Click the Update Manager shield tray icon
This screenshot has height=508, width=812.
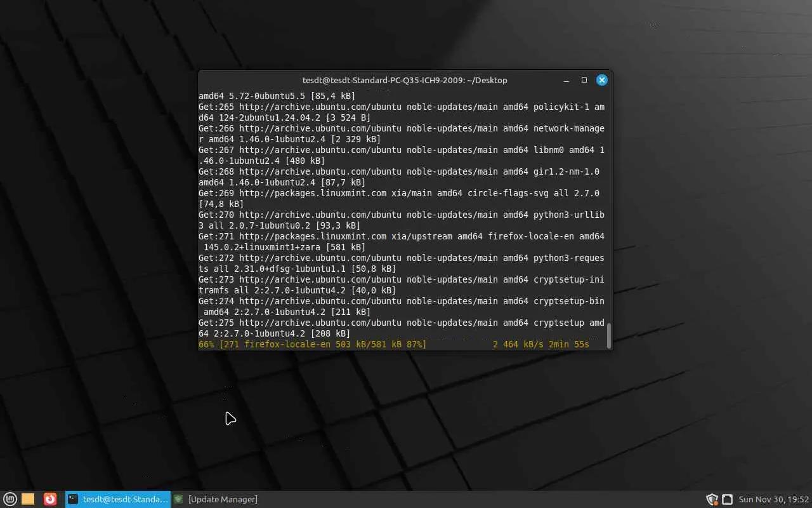tap(712, 499)
